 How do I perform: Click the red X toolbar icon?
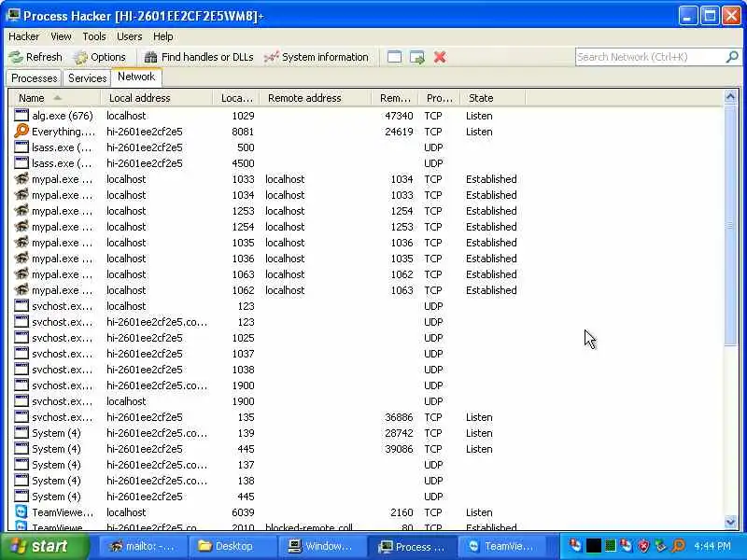(440, 57)
